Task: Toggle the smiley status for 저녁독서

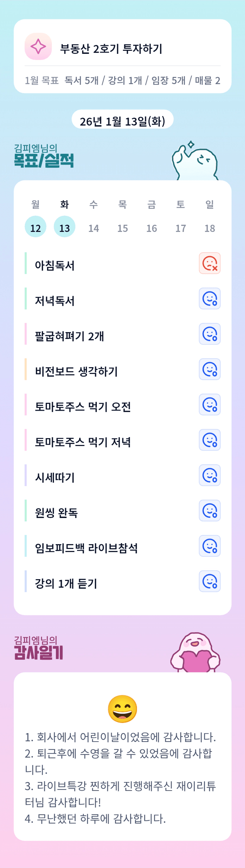Action: tap(209, 299)
